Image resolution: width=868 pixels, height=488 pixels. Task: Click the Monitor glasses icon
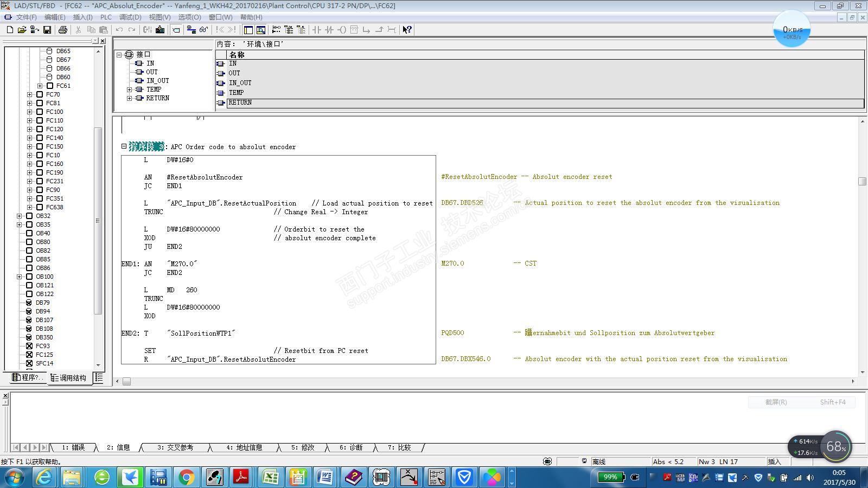coord(203,30)
